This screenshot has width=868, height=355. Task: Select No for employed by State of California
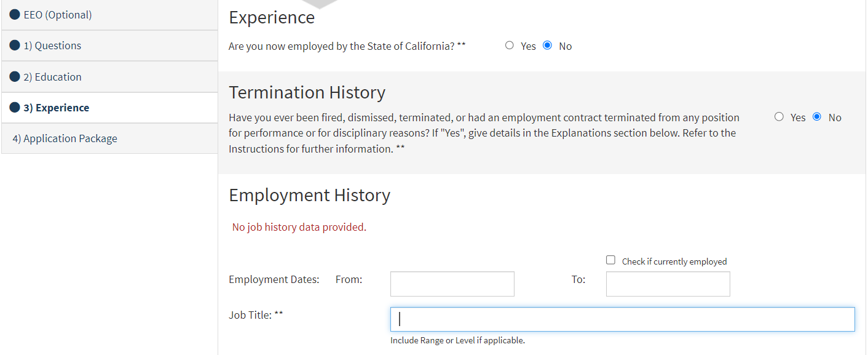(547, 46)
